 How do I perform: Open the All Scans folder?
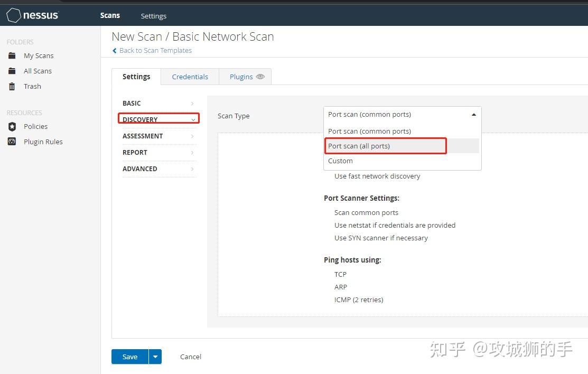tap(38, 71)
